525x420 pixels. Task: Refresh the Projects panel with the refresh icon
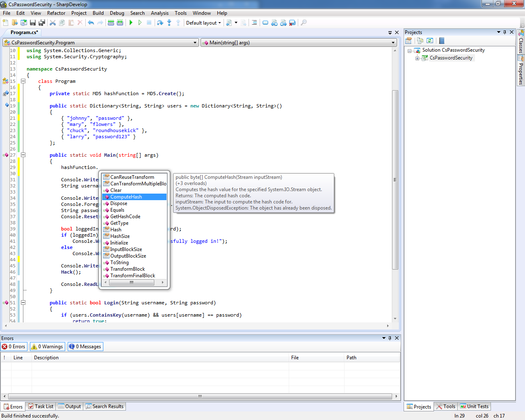pos(430,40)
